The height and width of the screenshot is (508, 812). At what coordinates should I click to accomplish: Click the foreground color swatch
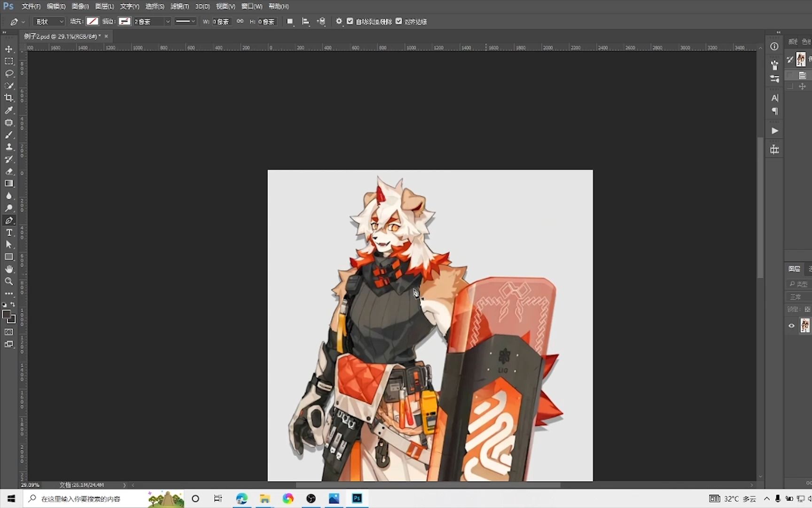(x=6, y=315)
